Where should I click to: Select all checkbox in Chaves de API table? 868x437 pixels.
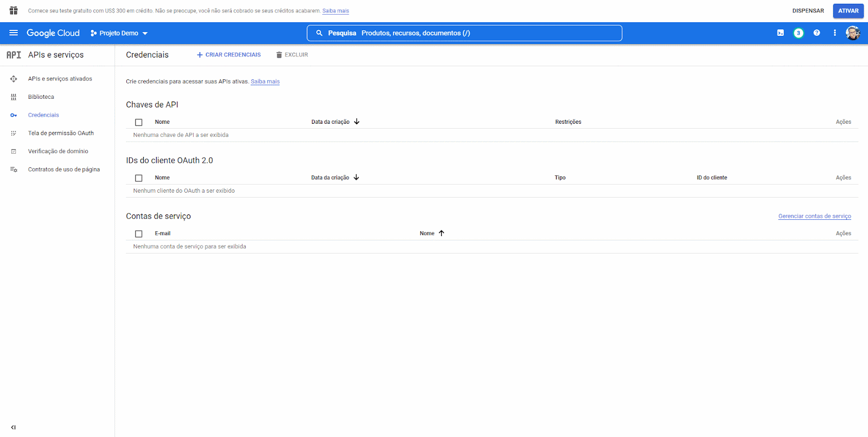[139, 122]
